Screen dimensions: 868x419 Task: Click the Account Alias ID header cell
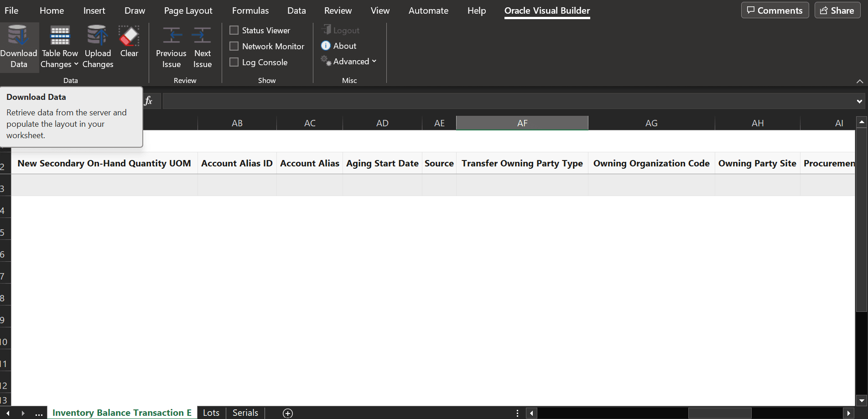pos(237,163)
